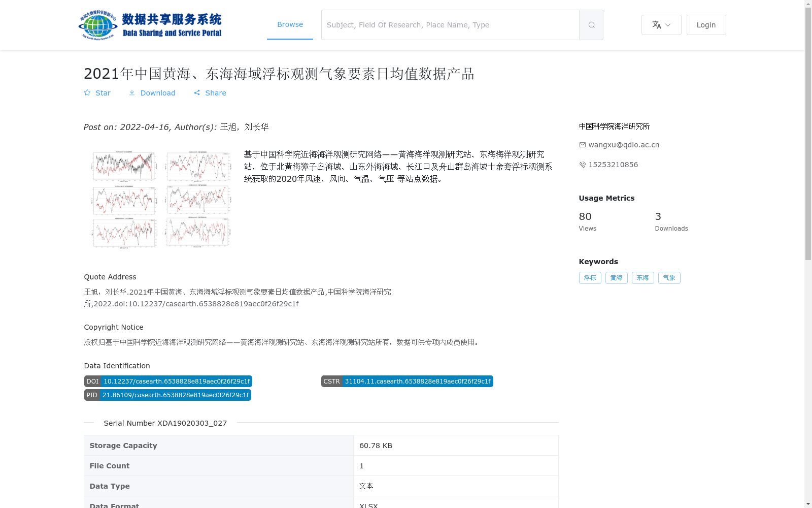Viewport: 812px width, 508px height.
Task: Open the language translate dropdown
Action: pyautogui.click(x=661, y=25)
